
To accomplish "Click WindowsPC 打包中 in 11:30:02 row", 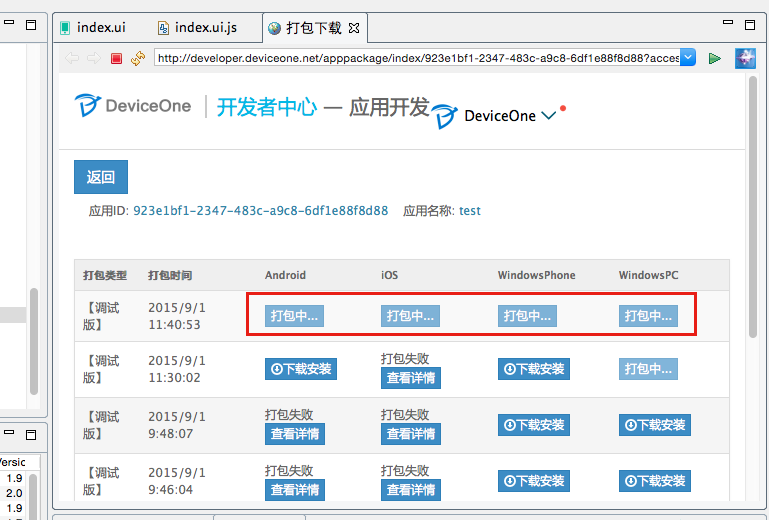I will (x=648, y=369).
